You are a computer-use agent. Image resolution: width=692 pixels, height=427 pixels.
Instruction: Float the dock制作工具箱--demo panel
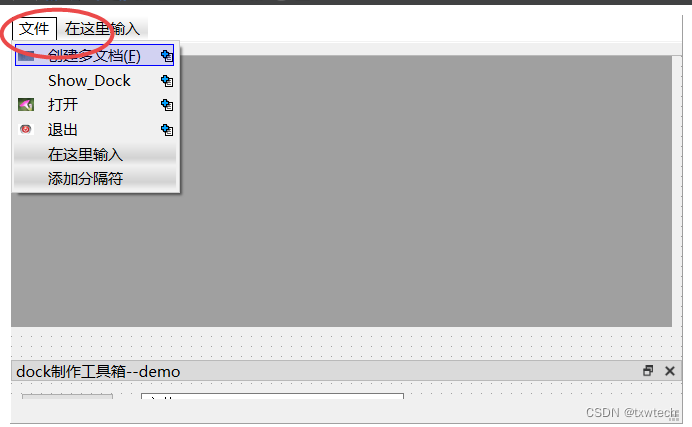click(x=648, y=371)
